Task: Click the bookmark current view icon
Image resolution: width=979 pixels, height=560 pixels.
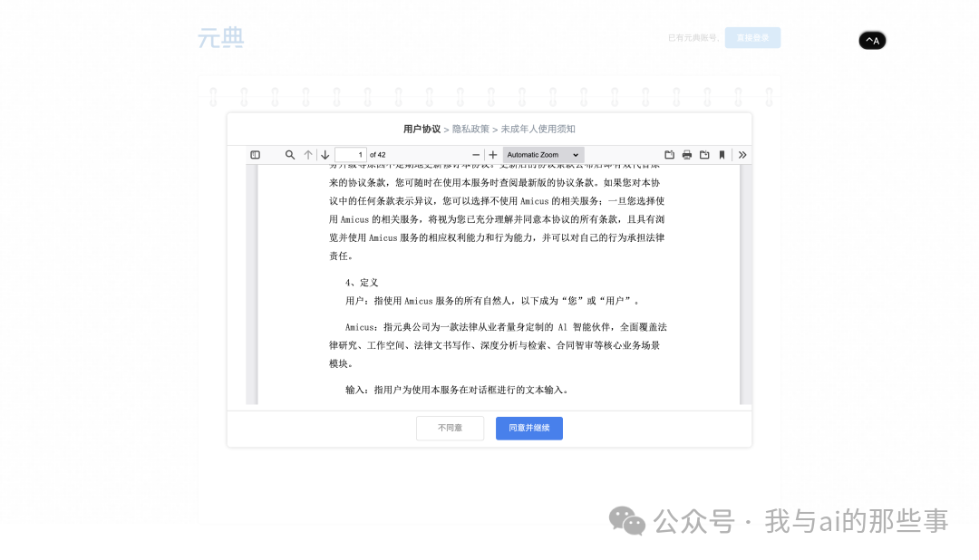Action: [x=722, y=155]
